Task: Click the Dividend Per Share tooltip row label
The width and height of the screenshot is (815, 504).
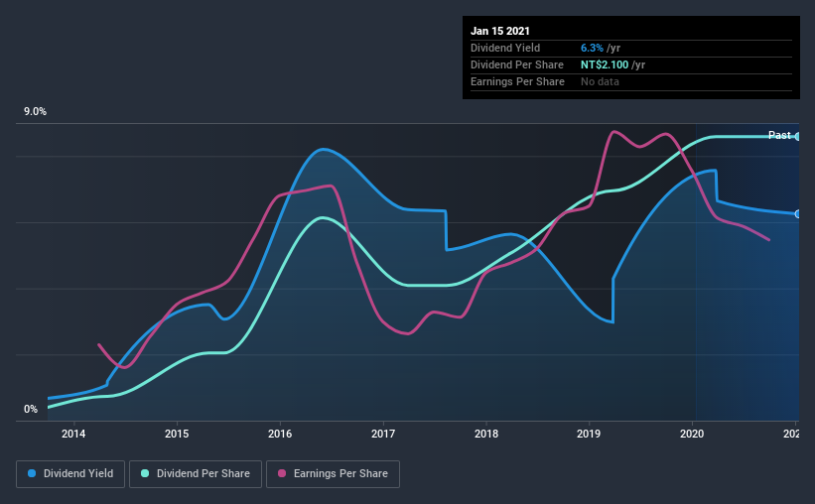Action: (516, 64)
